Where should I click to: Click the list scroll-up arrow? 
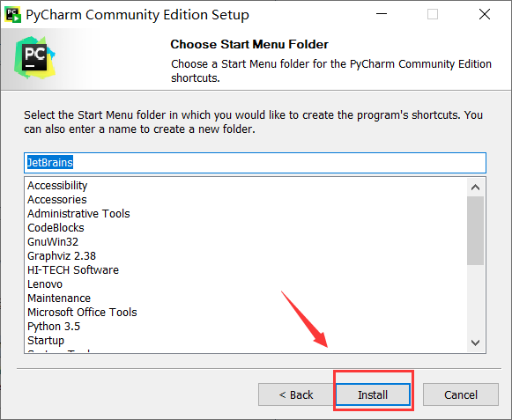(x=476, y=188)
